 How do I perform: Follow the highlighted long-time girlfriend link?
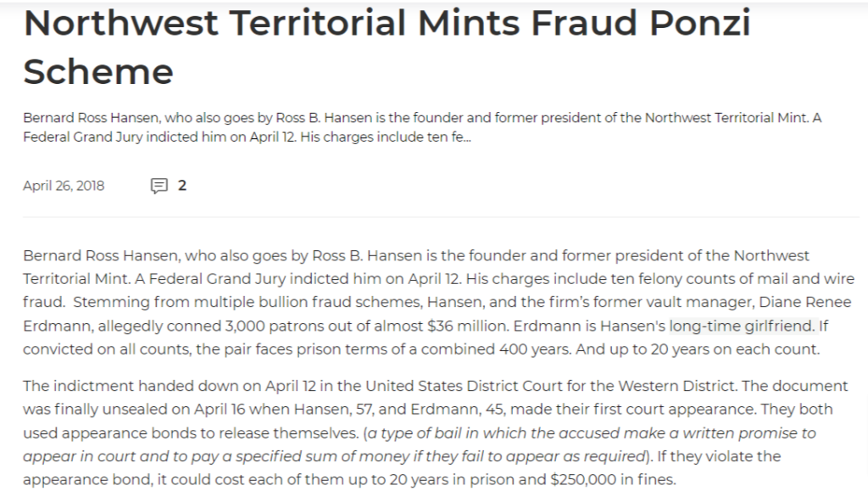click(742, 326)
